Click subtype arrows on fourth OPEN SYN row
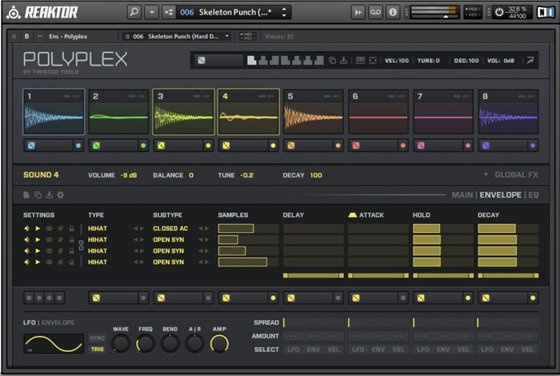560x376 pixels. pyautogui.click(x=204, y=262)
